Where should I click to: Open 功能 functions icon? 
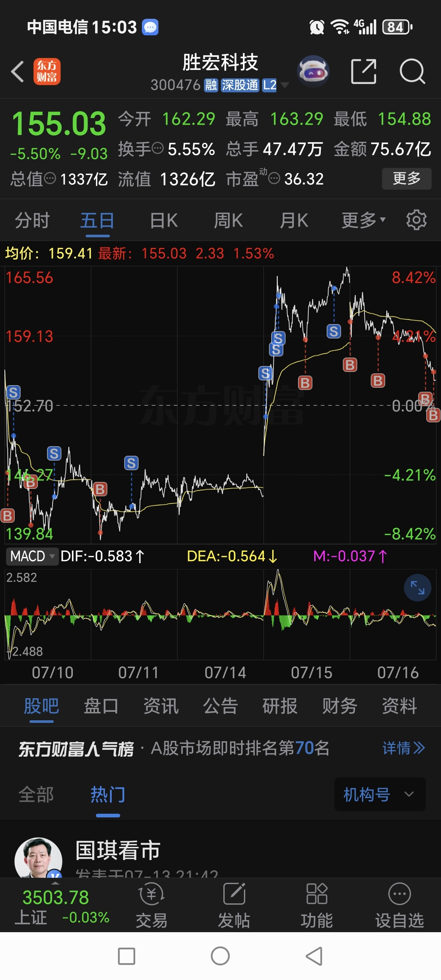coord(317,905)
